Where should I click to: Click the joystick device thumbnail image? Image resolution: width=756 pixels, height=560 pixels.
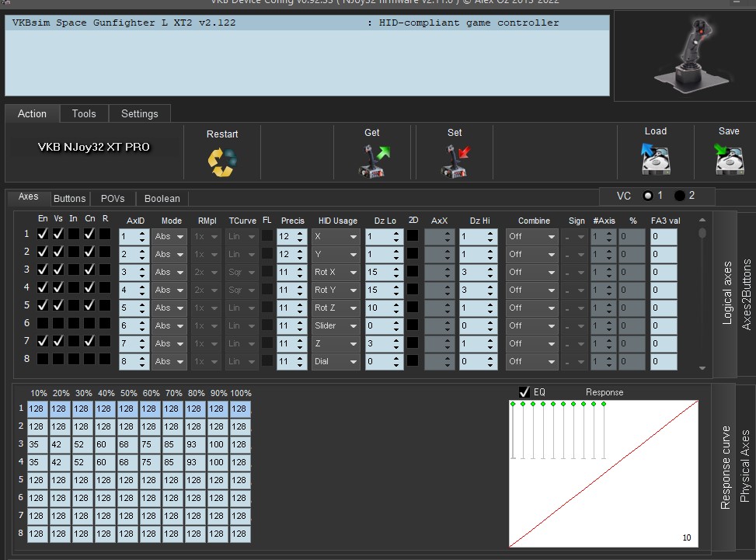[x=693, y=56]
